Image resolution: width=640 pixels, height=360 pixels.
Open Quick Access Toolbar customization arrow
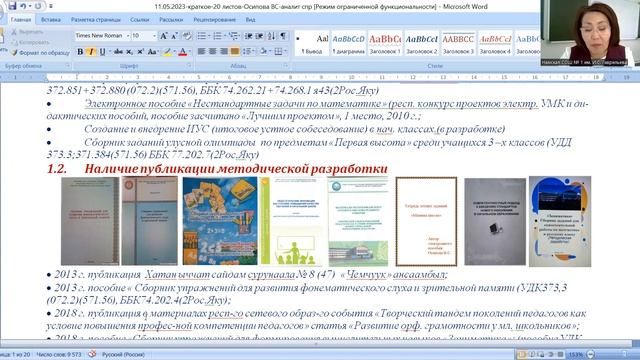pyautogui.click(x=51, y=6)
